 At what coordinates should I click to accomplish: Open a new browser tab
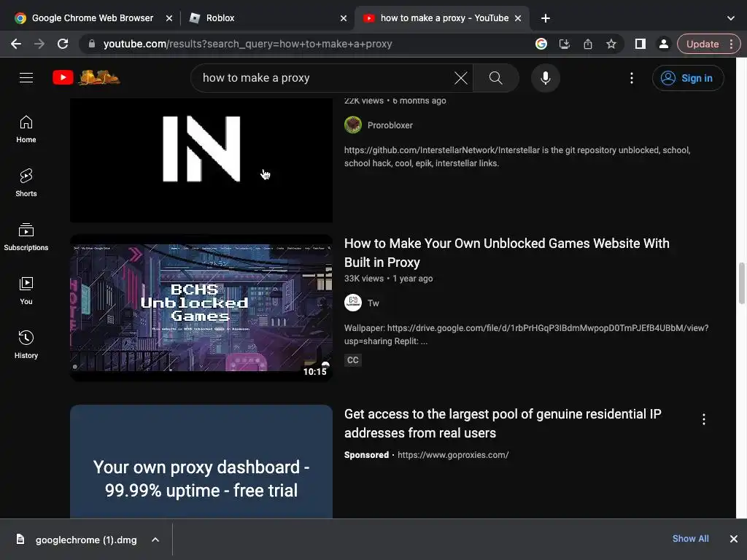(x=546, y=18)
